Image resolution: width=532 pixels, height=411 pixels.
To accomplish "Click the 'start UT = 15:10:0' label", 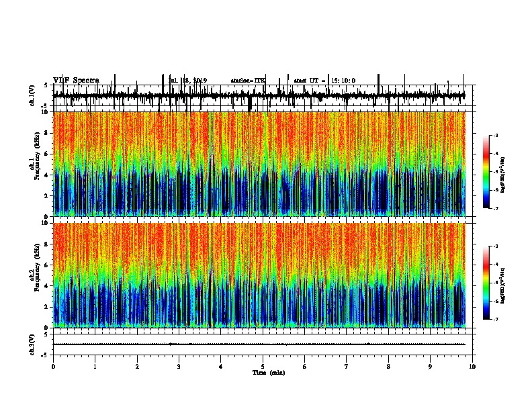I will coord(324,81).
